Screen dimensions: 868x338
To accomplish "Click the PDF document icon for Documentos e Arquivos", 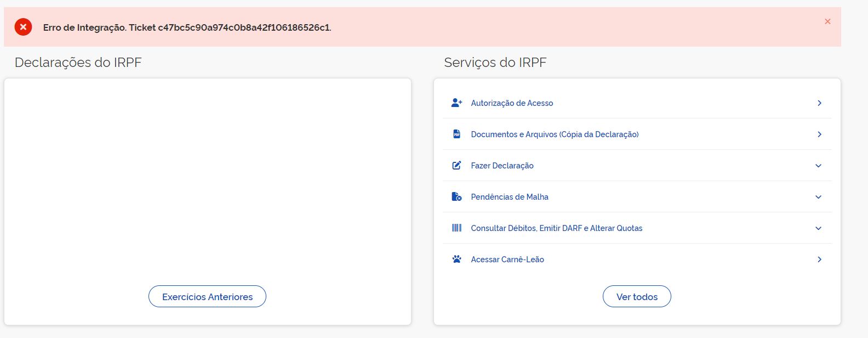I will tap(456, 134).
